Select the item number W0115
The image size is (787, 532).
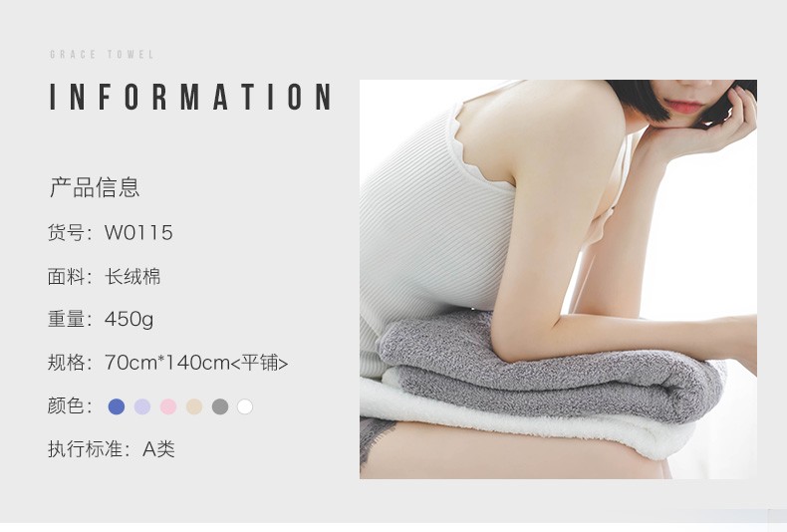pyautogui.click(x=138, y=233)
